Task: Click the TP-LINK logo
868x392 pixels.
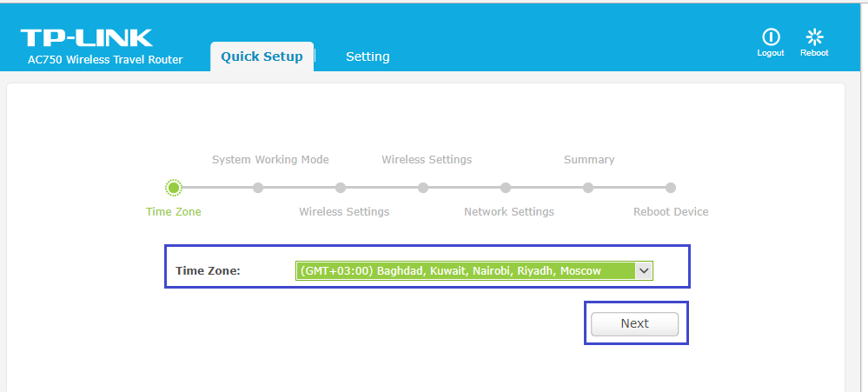Action: [86, 37]
